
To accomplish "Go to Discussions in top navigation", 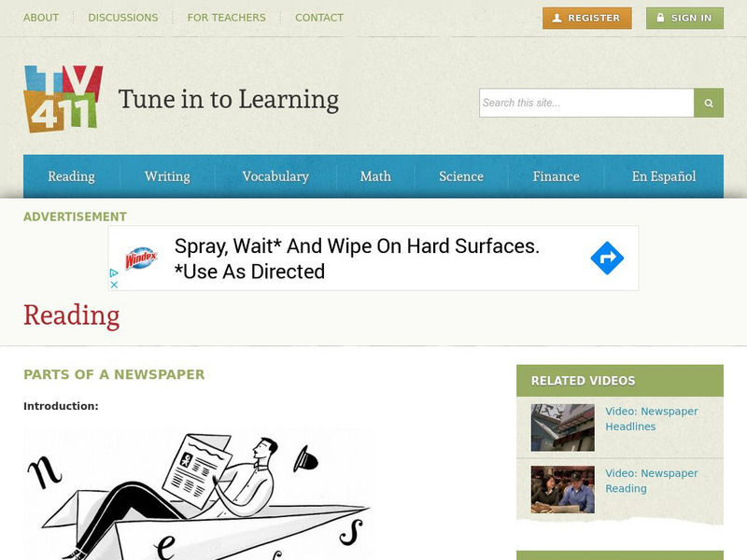I will click(123, 18).
